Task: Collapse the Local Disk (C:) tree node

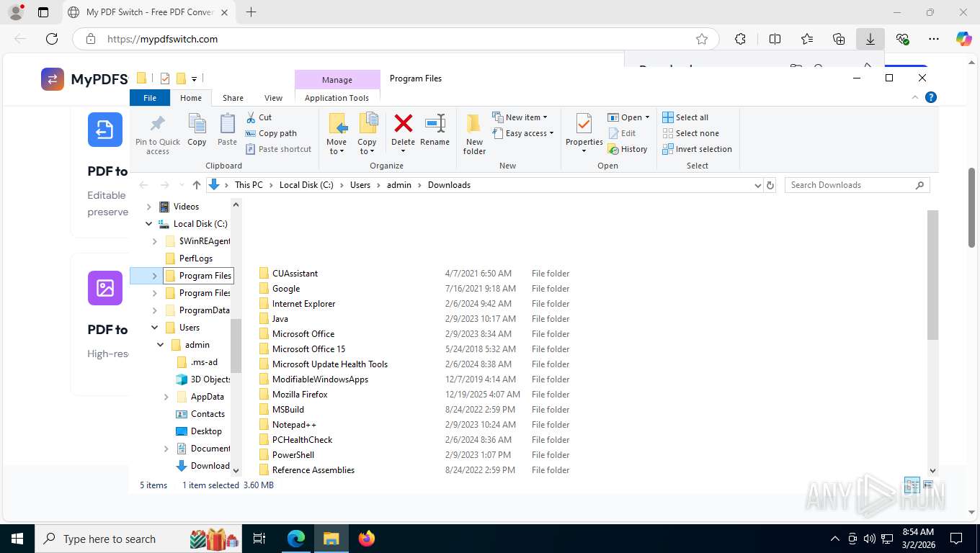Action: [x=149, y=224]
